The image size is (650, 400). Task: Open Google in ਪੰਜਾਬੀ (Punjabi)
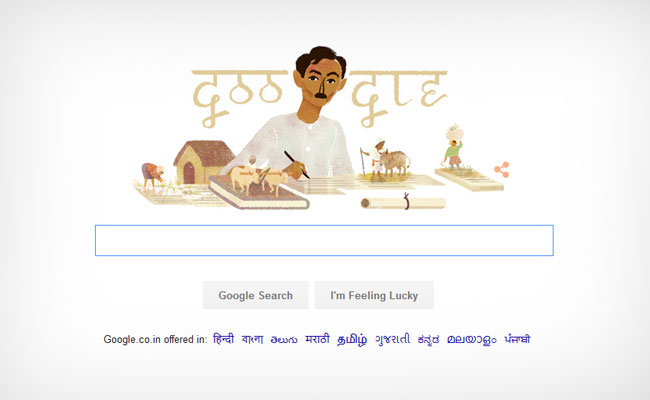click(517, 339)
